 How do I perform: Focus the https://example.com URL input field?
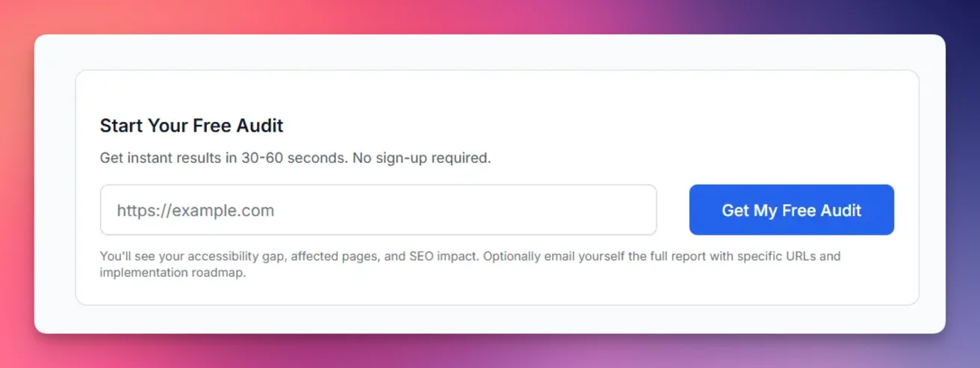[378, 210]
